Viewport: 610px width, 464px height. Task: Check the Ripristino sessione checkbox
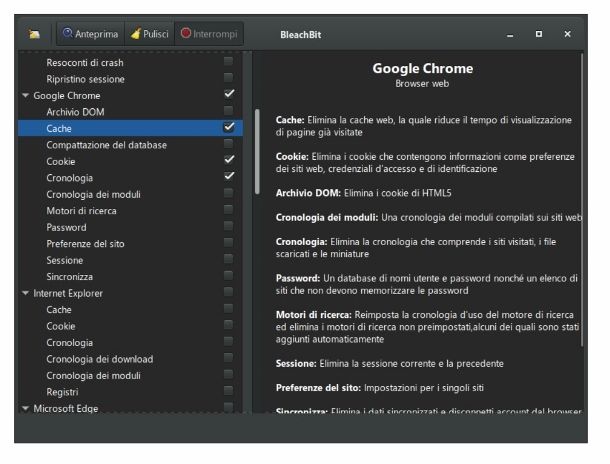coord(229,77)
